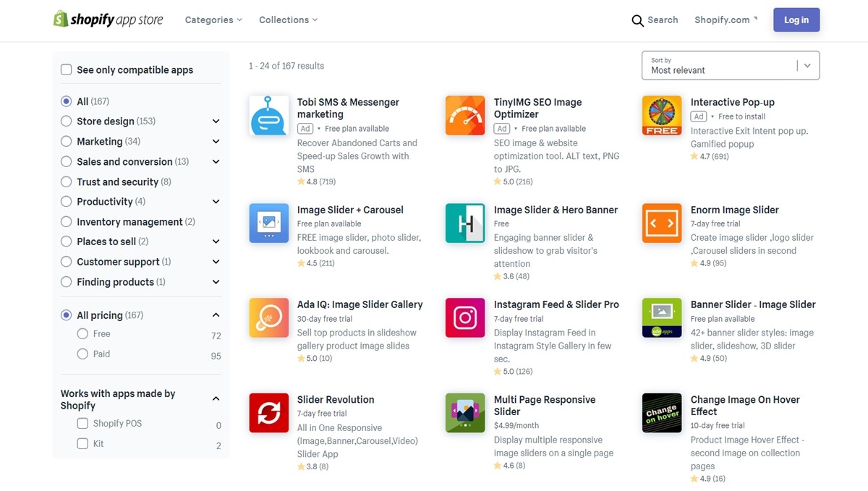
Task: Open Multi Page Responsive Slider title
Action: (x=545, y=406)
